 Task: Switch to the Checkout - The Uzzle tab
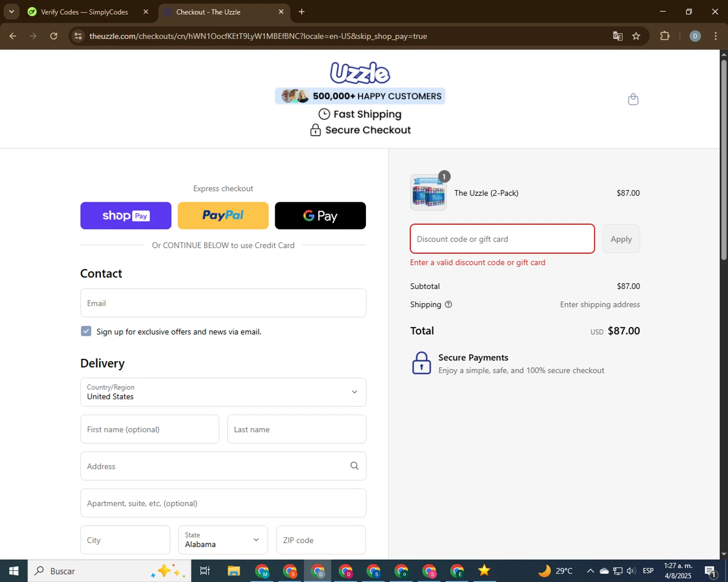[208, 12]
